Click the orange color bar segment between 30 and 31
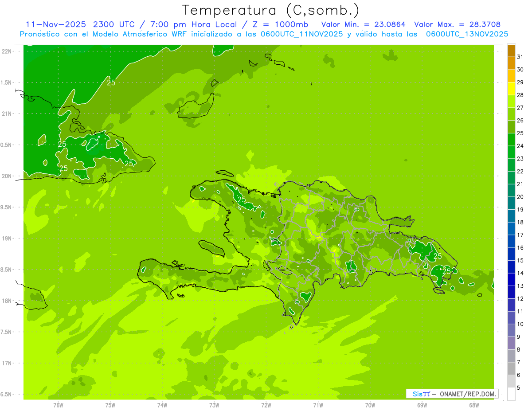This screenshot has width=532, height=411. tap(511, 63)
